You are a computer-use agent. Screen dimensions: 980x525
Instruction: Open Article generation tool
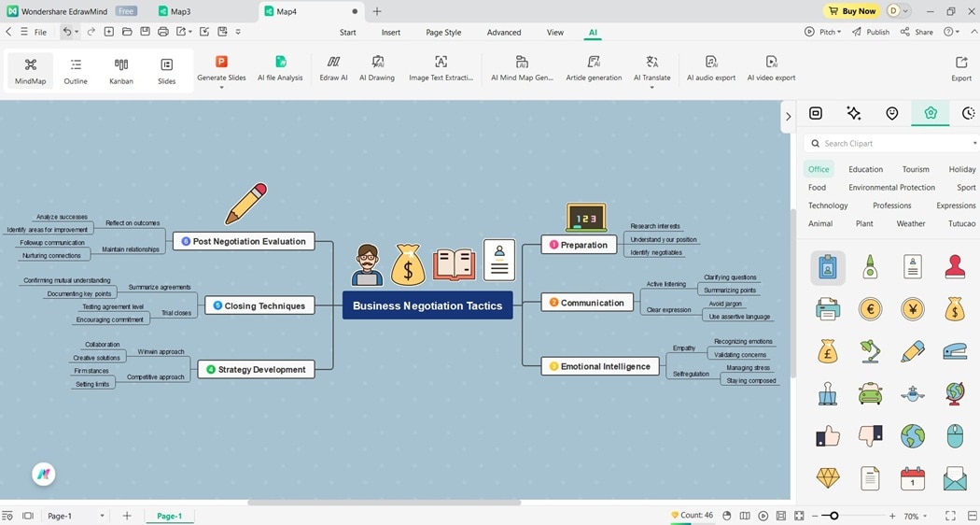pos(594,69)
